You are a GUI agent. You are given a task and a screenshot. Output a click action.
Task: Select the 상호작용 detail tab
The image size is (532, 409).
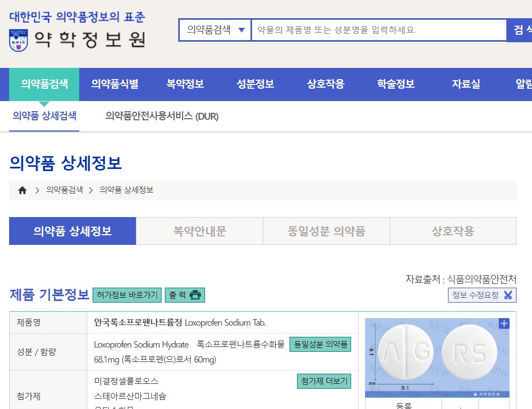pyautogui.click(x=453, y=231)
